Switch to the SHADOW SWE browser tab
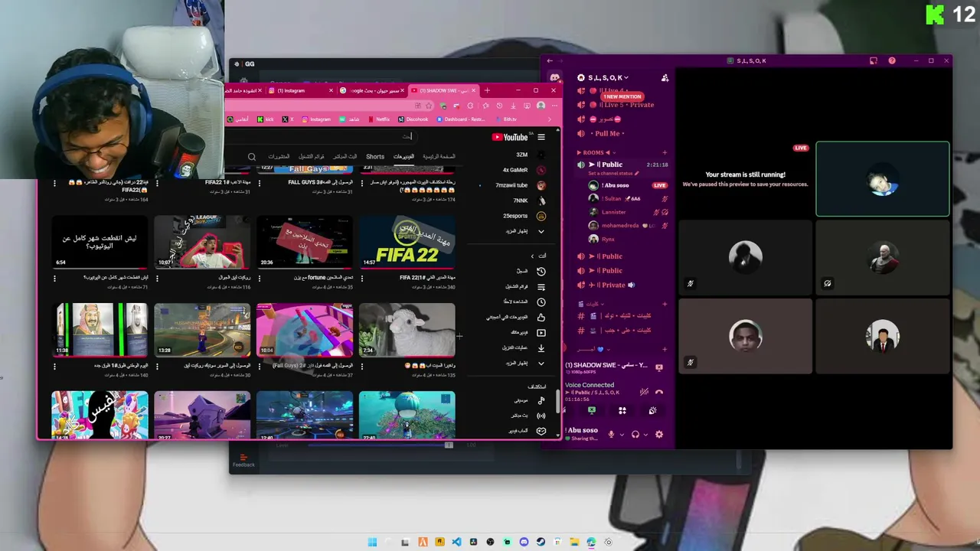This screenshot has width=980, height=551. 444,90
